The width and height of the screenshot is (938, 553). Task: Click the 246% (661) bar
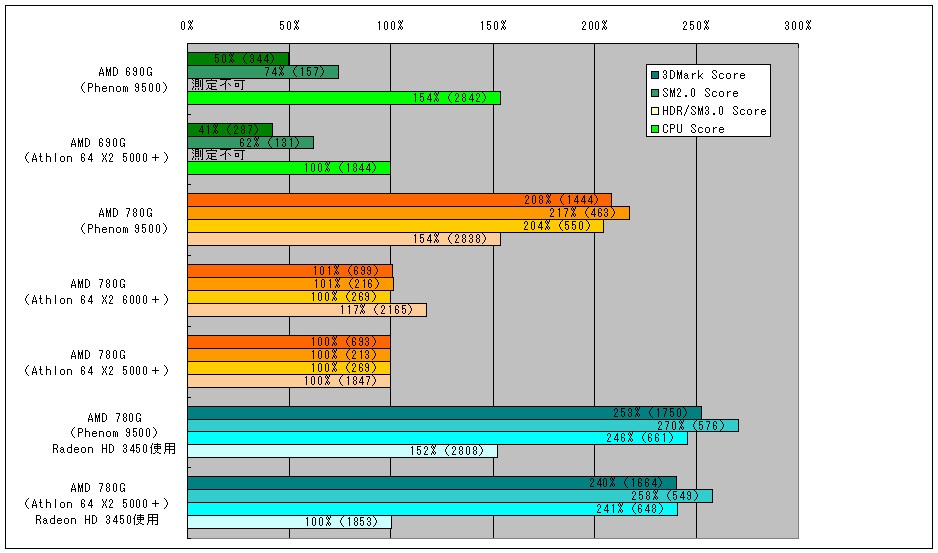[x=437, y=439]
